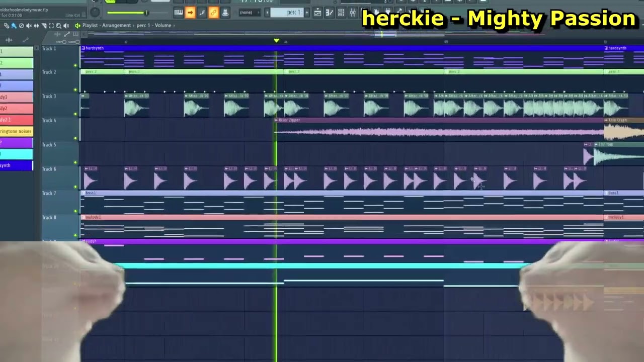Viewport: 644px width, 362px height.
Task: Mute Track 3 using its green dot
Action: pyautogui.click(x=75, y=114)
